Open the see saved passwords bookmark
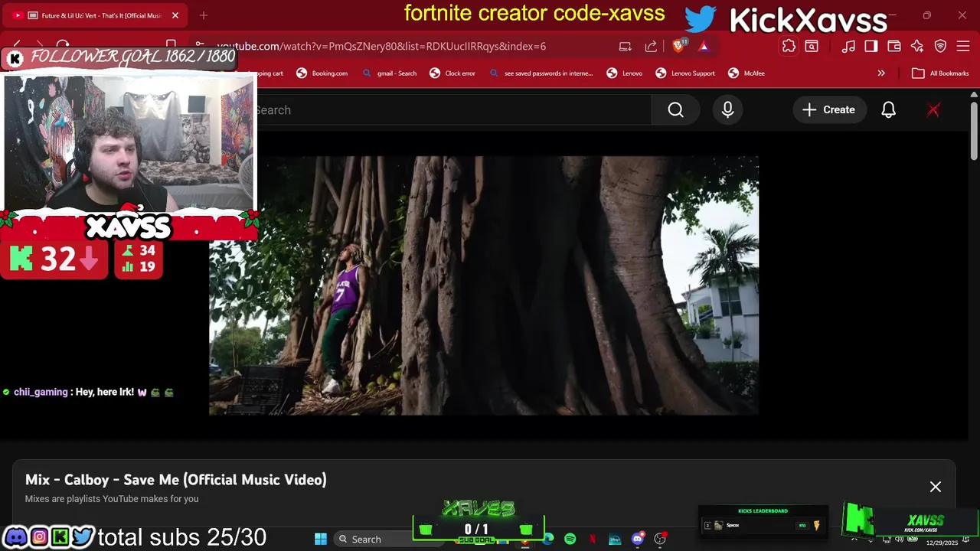The width and height of the screenshot is (980, 551). pos(541,73)
